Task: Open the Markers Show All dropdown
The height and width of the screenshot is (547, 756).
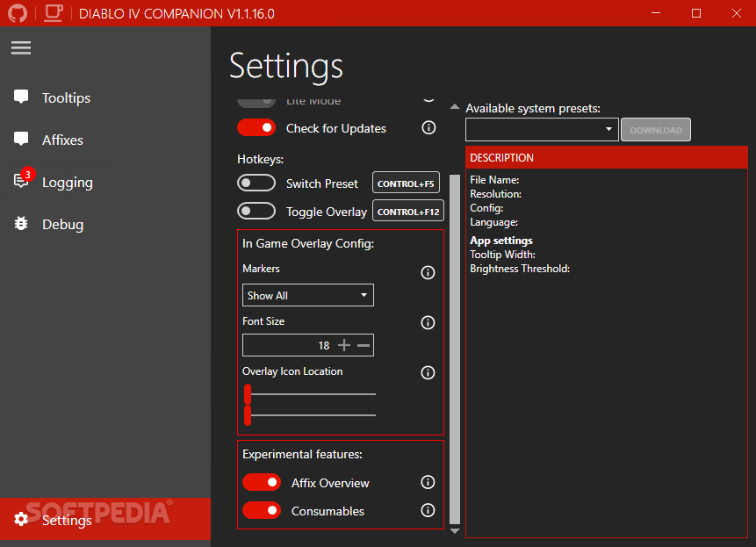Action: (x=308, y=295)
